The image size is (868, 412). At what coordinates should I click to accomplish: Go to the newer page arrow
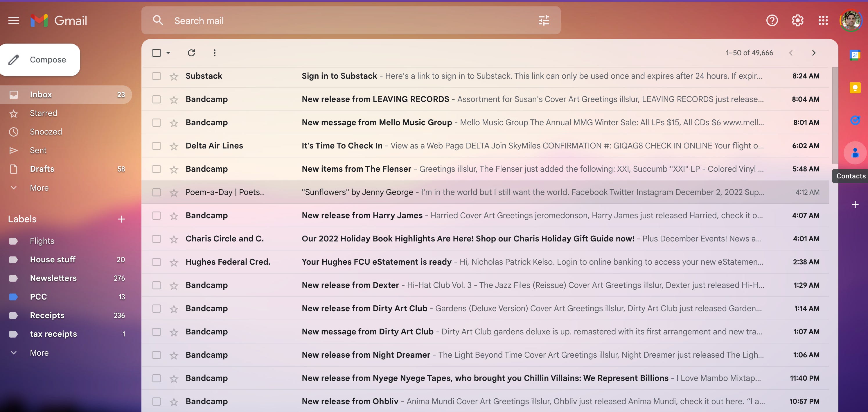click(790, 53)
